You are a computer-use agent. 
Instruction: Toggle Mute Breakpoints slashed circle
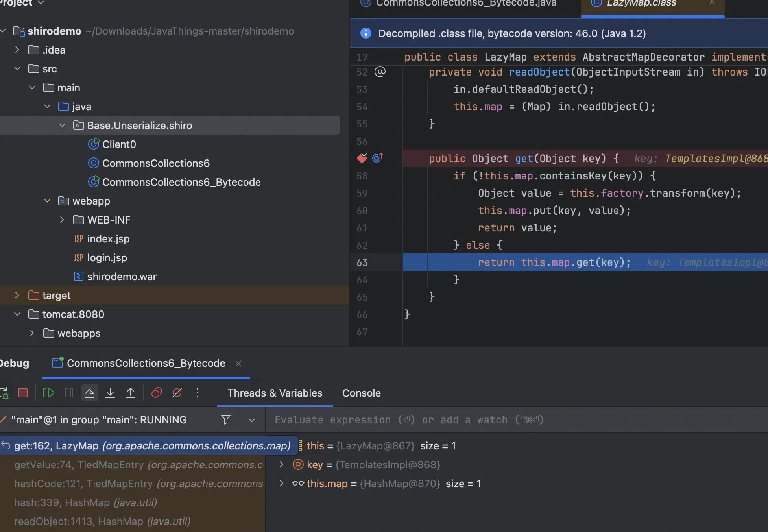pos(177,393)
